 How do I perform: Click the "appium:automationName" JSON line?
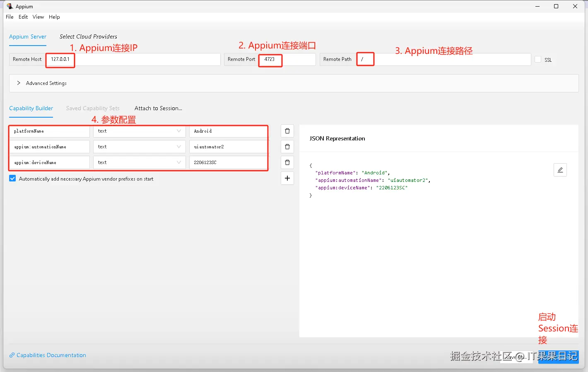coord(373,180)
